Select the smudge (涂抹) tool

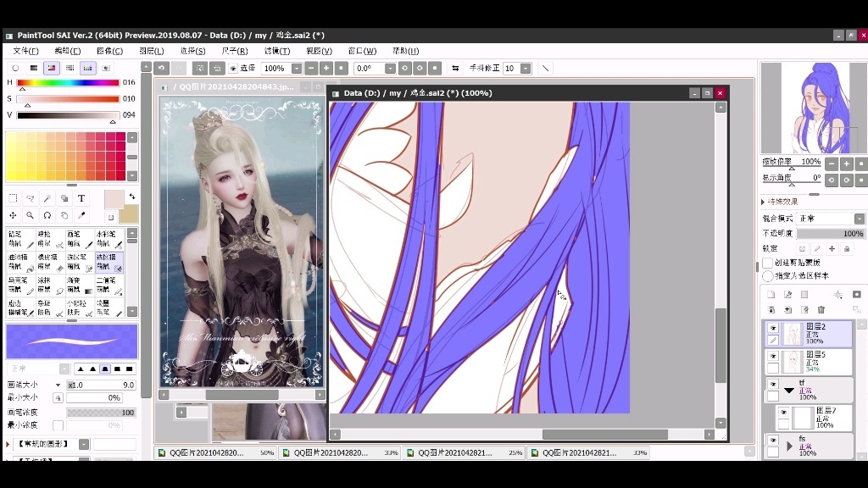(x=51, y=286)
